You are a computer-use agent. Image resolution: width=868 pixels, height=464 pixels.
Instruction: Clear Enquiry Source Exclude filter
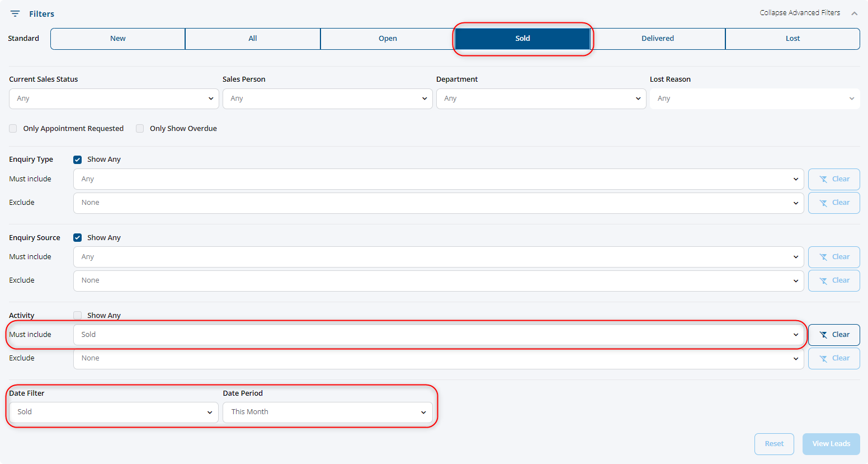pos(834,280)
